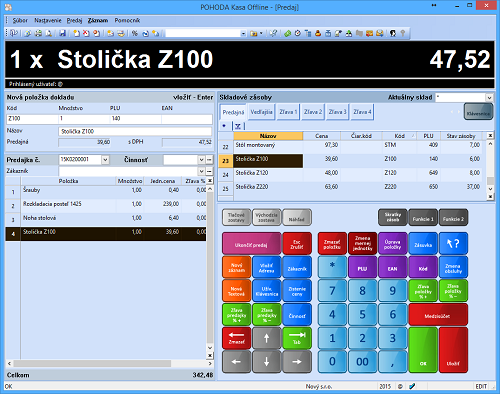
Task: Click the printer icon in the toolbar
Action: tap(39, 33)
